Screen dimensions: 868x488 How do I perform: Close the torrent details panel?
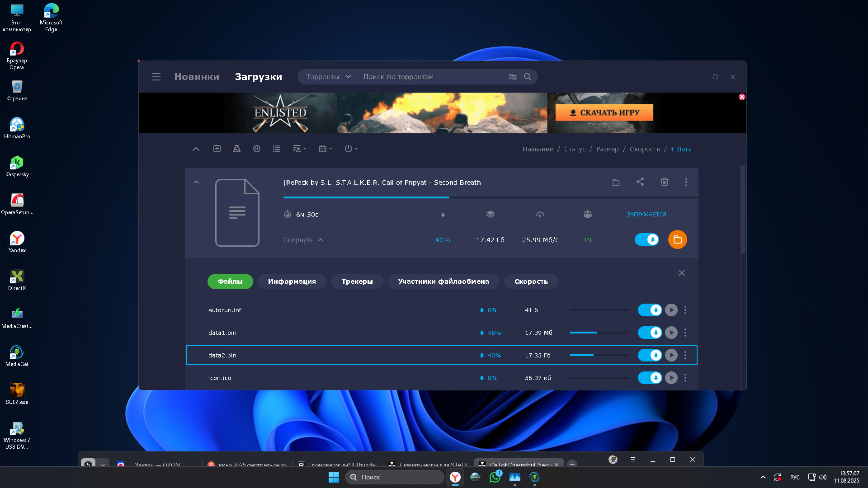pos(682,273)
